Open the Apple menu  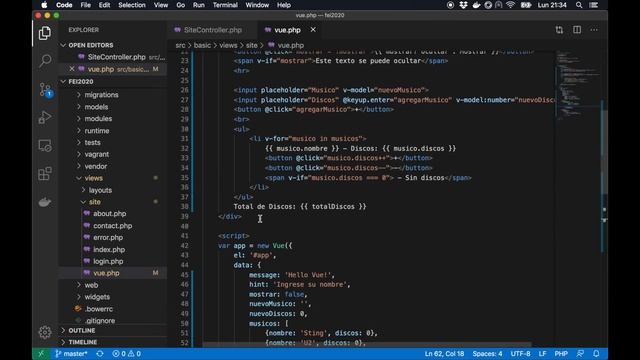(44, 5)
